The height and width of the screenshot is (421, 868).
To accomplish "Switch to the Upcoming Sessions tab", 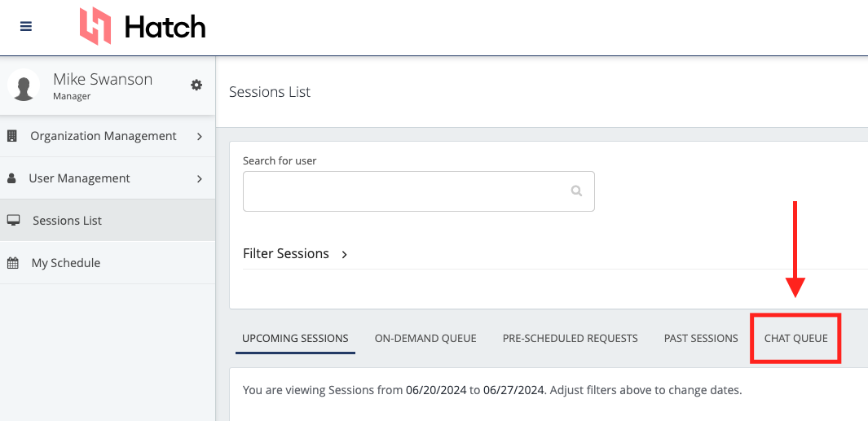I will 295,338.
